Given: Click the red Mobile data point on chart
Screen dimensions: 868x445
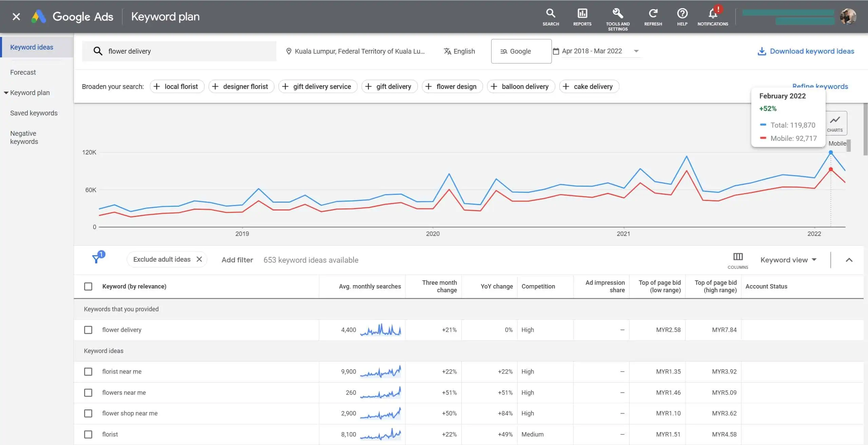Looking at the screenshot, I should 831,169.
